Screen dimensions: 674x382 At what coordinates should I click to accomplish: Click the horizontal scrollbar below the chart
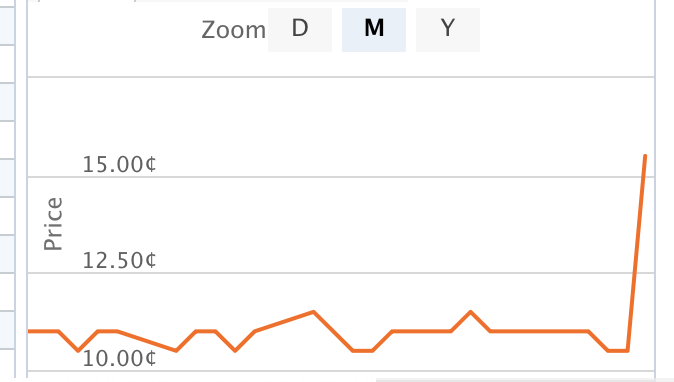pos(524,380)
